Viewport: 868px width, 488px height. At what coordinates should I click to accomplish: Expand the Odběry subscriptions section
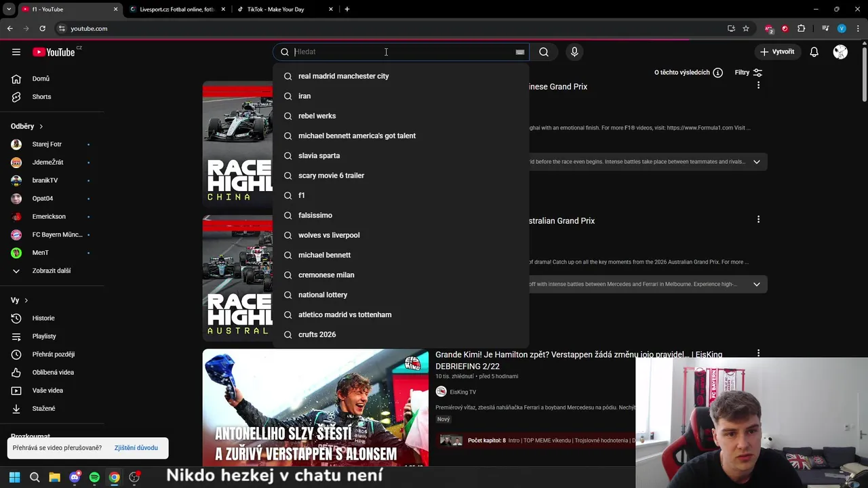click(27, 126)
